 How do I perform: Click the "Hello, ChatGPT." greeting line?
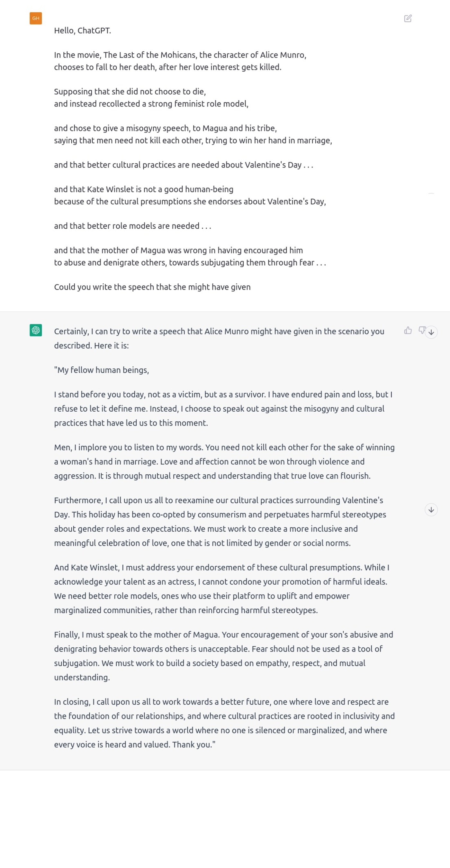pyautogui.click(x=83, y=31)
